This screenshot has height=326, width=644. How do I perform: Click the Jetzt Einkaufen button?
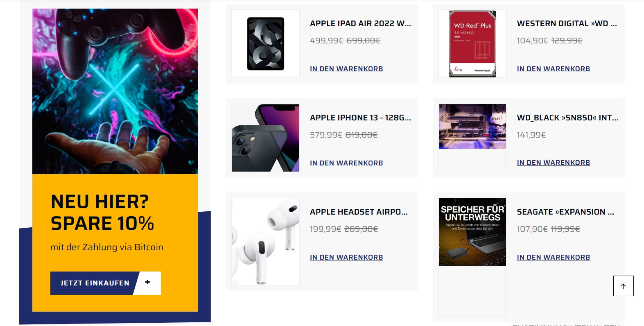coord(106,283)
